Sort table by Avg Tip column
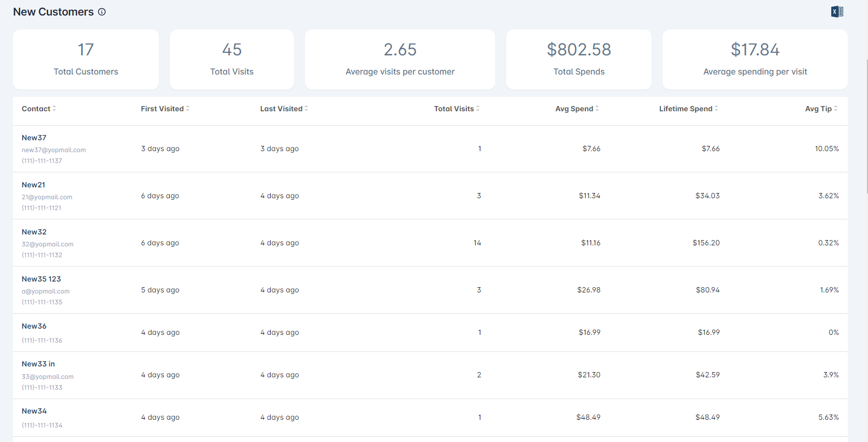This screenshot has width=868, height=442. pyautogui.click(x=821, y=109)
